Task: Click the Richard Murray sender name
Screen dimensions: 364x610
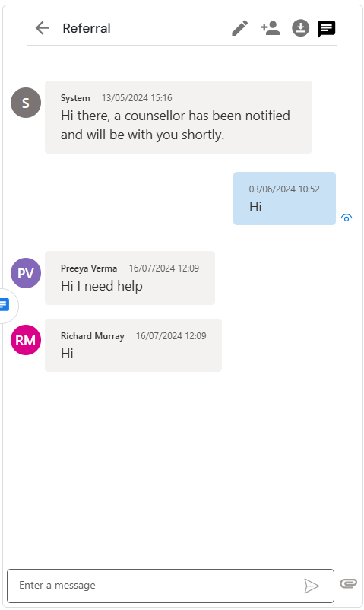Action: [93, 336]
